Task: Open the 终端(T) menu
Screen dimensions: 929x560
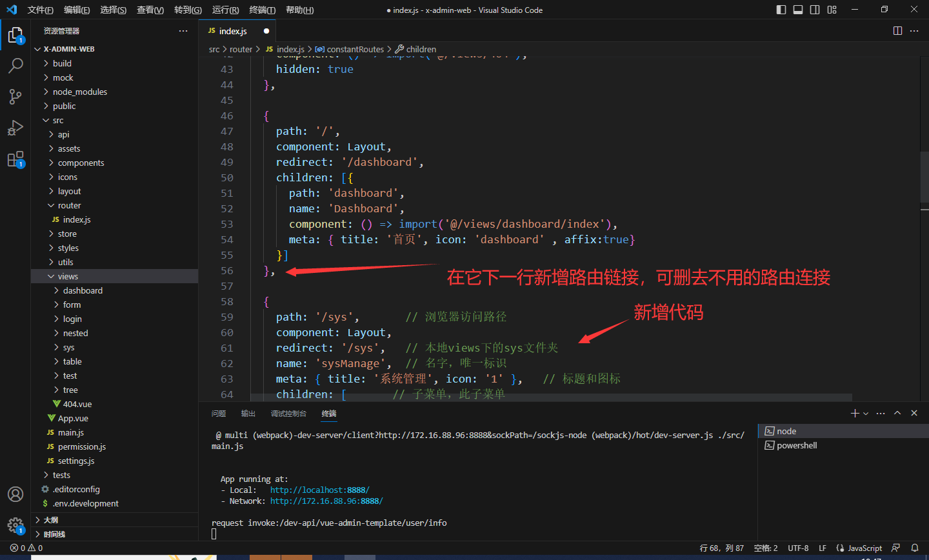Action: pyautogui.click(x=262, y=10)
